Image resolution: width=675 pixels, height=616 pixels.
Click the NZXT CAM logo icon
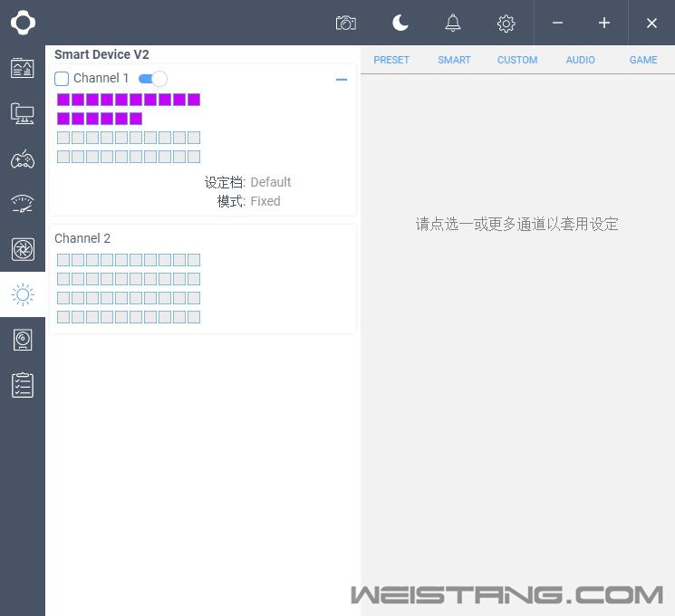click(23, 23)
